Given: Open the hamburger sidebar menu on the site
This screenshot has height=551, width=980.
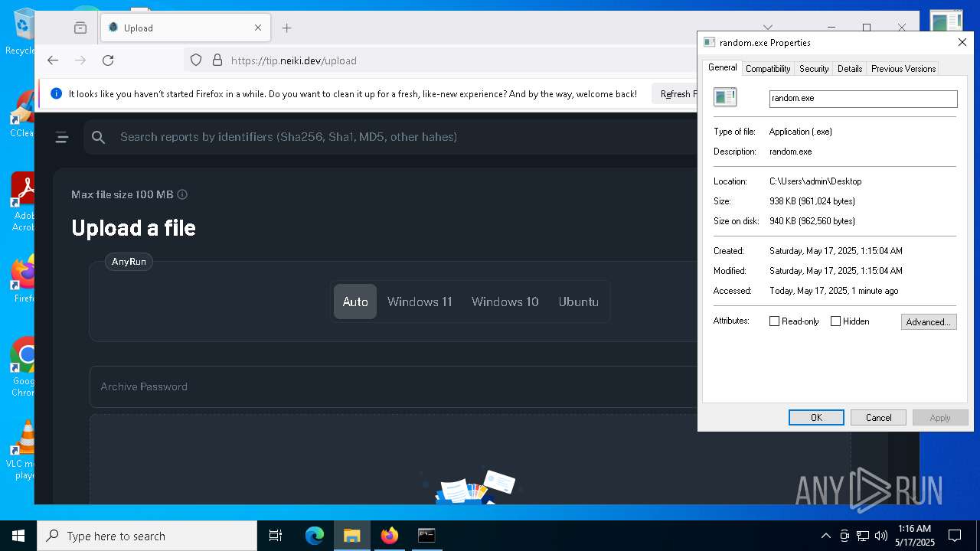Looking at the screenshot, I should pyautogui.click(x=62, y=137).
